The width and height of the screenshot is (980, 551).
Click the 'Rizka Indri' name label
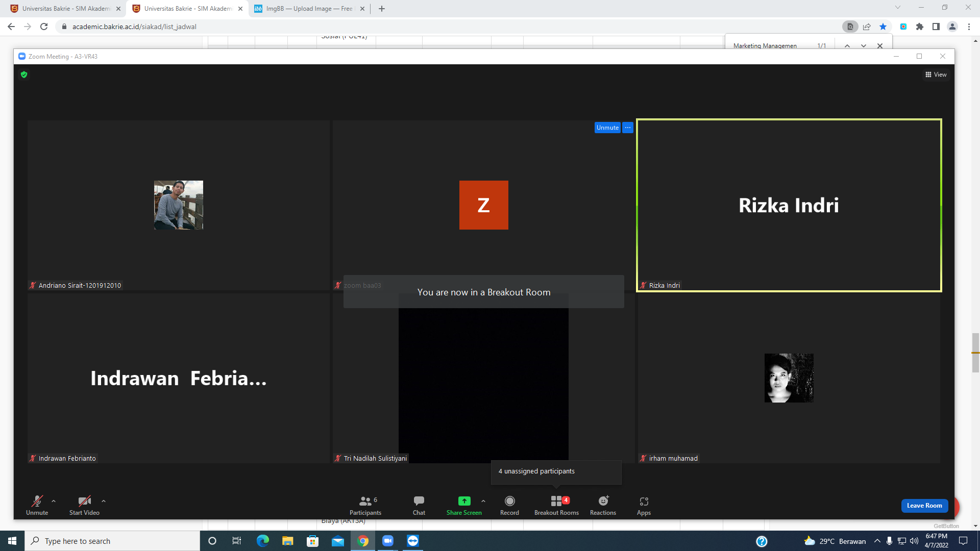click(665, 286)
